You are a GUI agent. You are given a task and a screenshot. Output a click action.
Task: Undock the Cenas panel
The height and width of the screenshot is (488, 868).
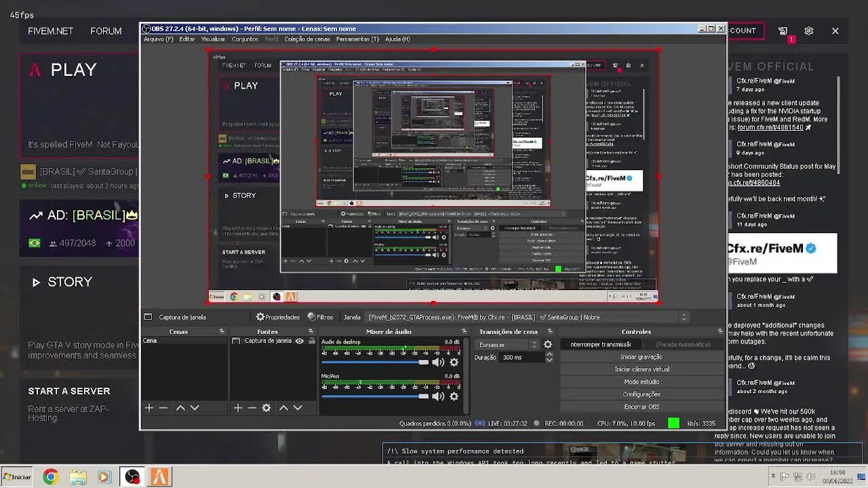[x=222, y=331]
